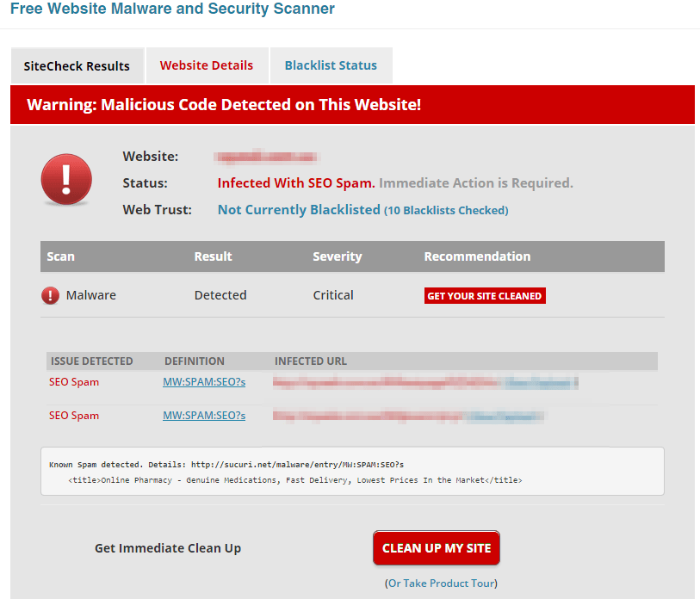Open the first MW:SPAM:SEO?s definition link

click(204, 381)
